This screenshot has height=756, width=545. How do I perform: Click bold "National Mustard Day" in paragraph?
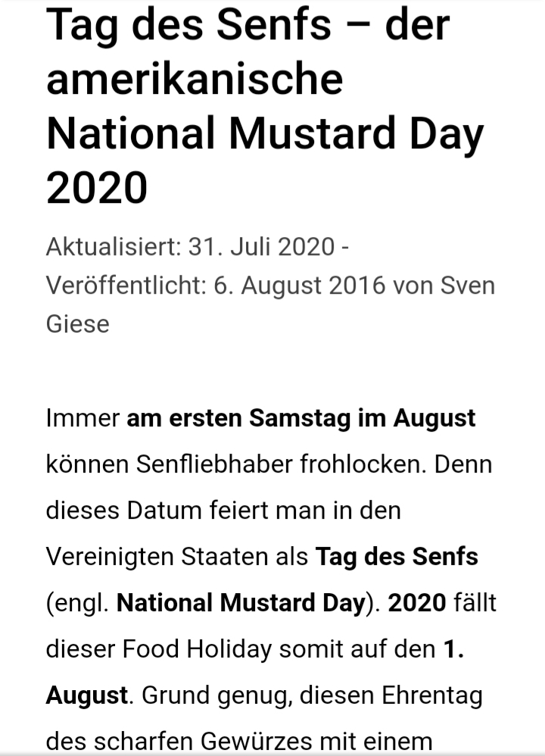tap(241, 603)
